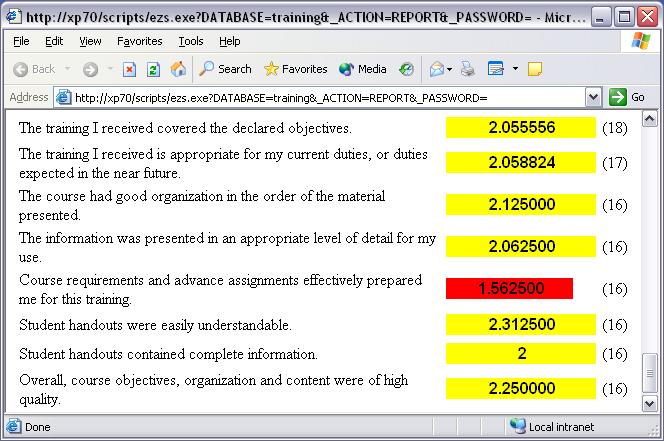
Task: Click scrollbar down arrow
Action: point(650,403)
